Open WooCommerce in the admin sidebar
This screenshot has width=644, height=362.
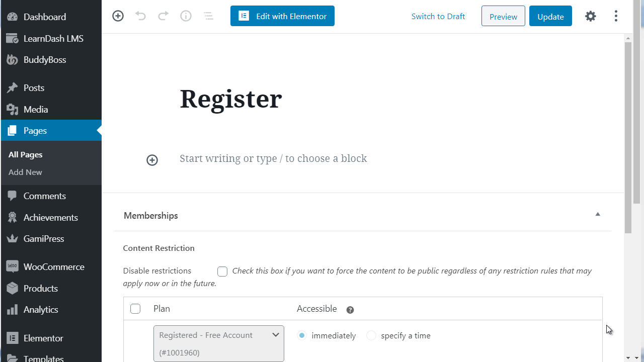coord(53,266)
